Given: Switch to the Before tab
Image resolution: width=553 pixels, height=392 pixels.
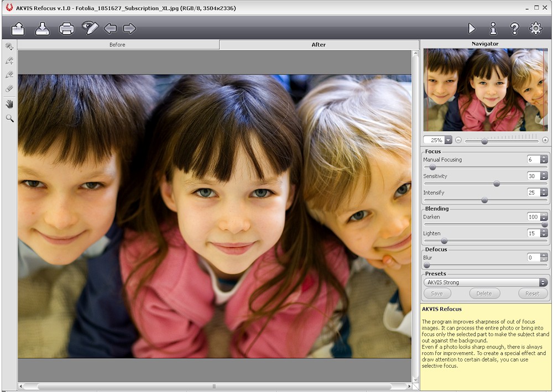Looking at the screenshot, I should click(x=117, y=45).
